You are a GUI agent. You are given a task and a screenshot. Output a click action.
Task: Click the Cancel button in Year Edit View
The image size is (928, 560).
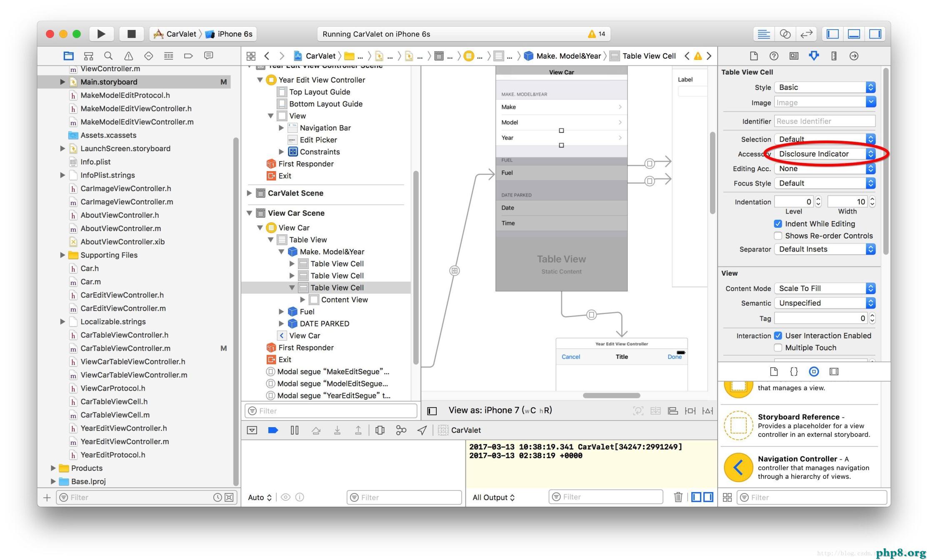point(571,356)
